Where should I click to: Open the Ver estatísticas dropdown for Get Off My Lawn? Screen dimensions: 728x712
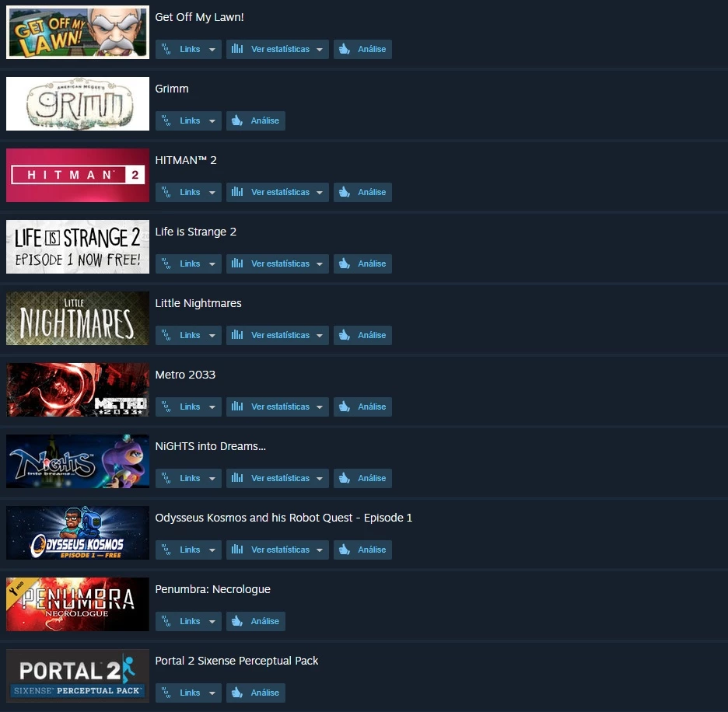(278, 49)
